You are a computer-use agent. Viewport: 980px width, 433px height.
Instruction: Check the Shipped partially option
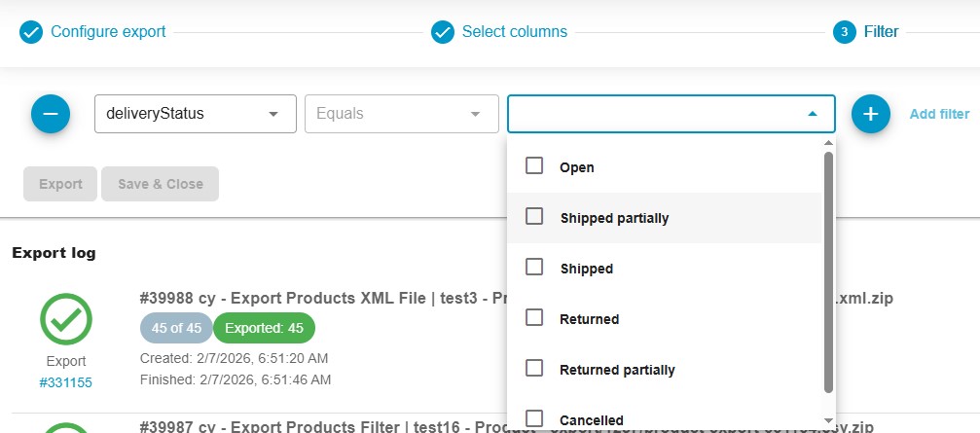[534, 217]
